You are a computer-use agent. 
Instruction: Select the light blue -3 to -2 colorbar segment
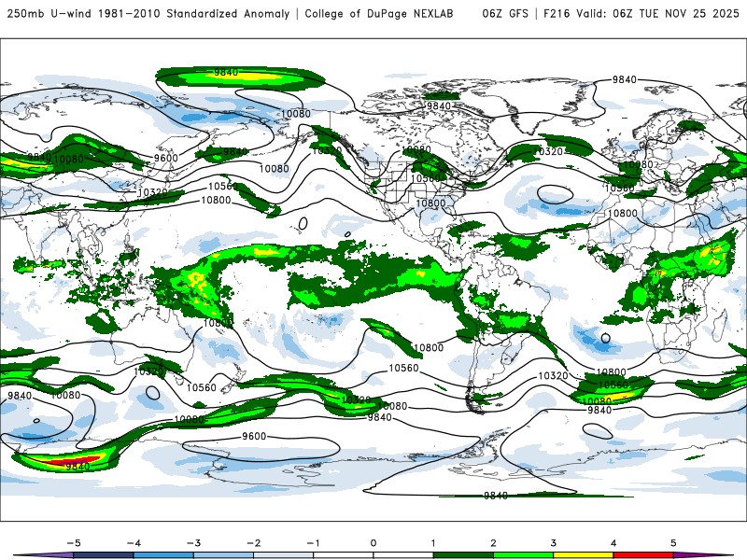click(223, 555)
